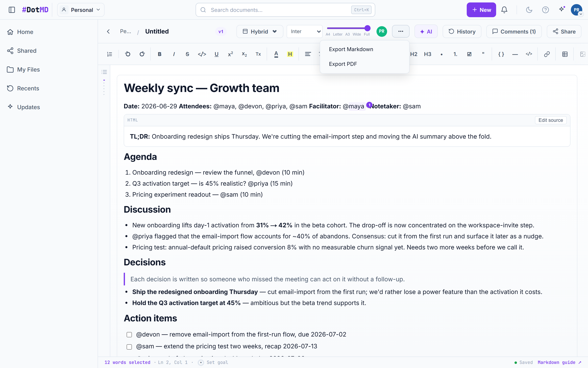
Task: Insert a numbered list
Action: click(455, 54)
